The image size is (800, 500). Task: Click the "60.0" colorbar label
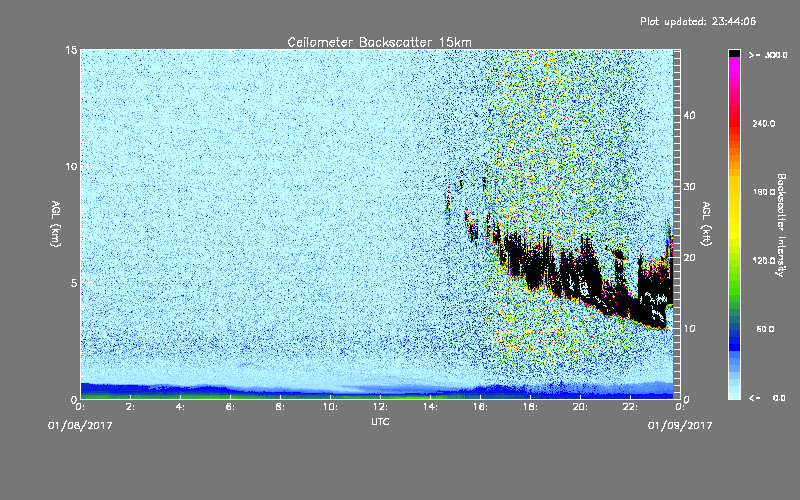pyautogui.click(x=765, y=329)
